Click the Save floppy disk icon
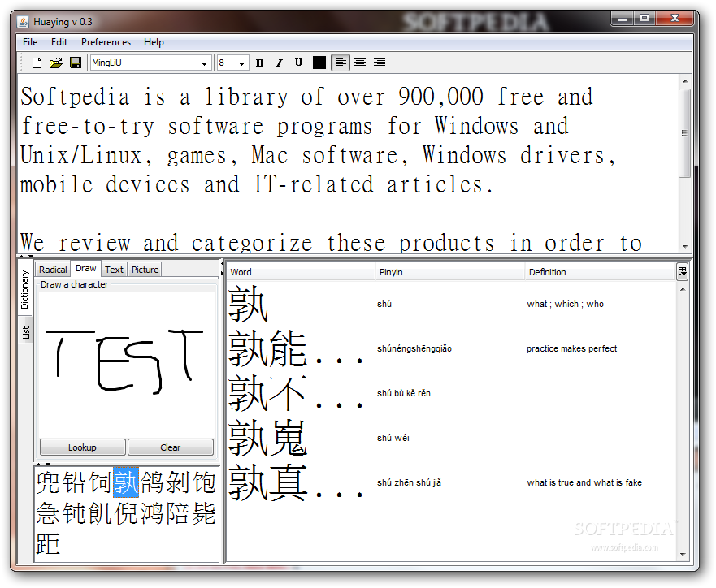Screen dimensions: 716x588 [76, 63]
